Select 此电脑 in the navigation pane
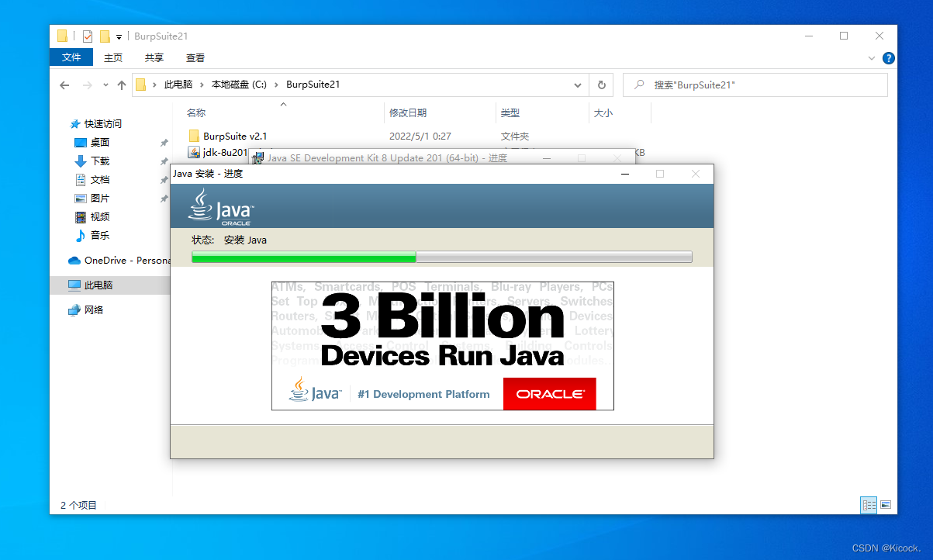This screenshot has width=933, height=560. point(98,285)
